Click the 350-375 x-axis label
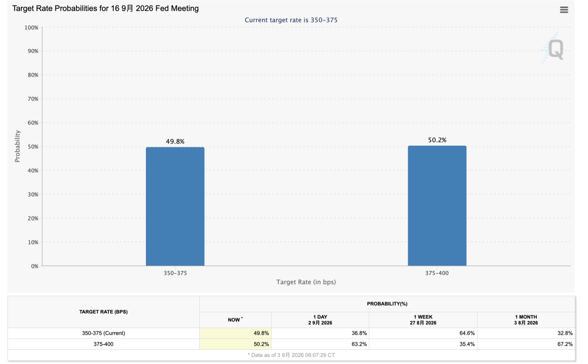Viewport: 588px width, 364px height. [x=175, y=273]
